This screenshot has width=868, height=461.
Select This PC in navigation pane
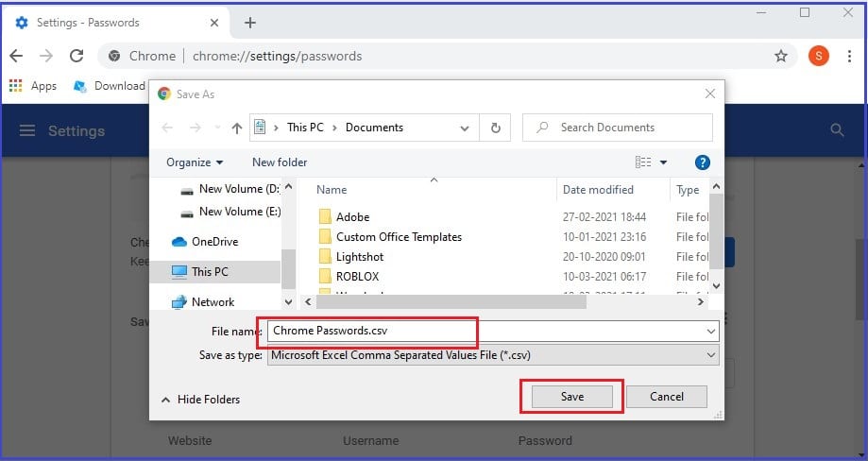tap(214, 272)
